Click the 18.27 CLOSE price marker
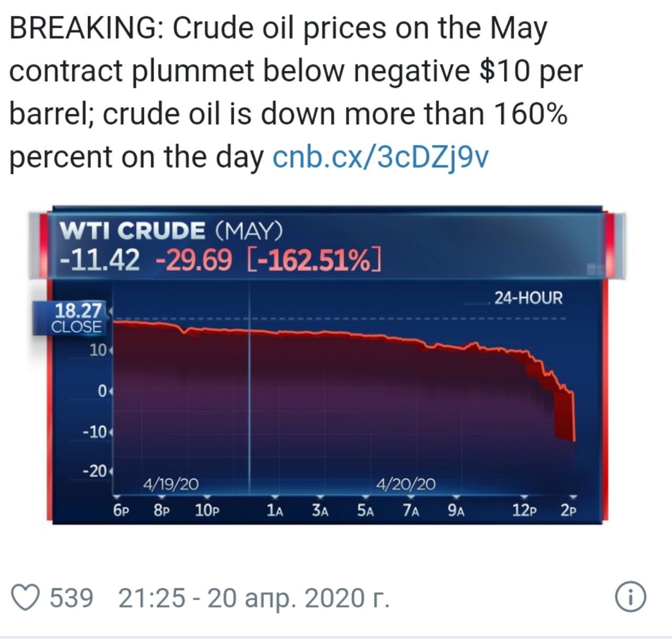The height and width of the screenshot is (639, 672). [78, 318]
